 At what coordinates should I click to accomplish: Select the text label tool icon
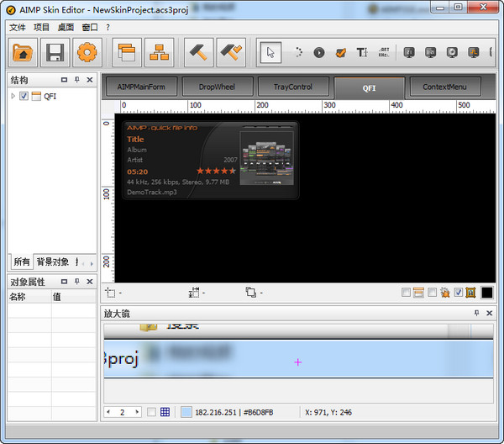tap(362, 52)
